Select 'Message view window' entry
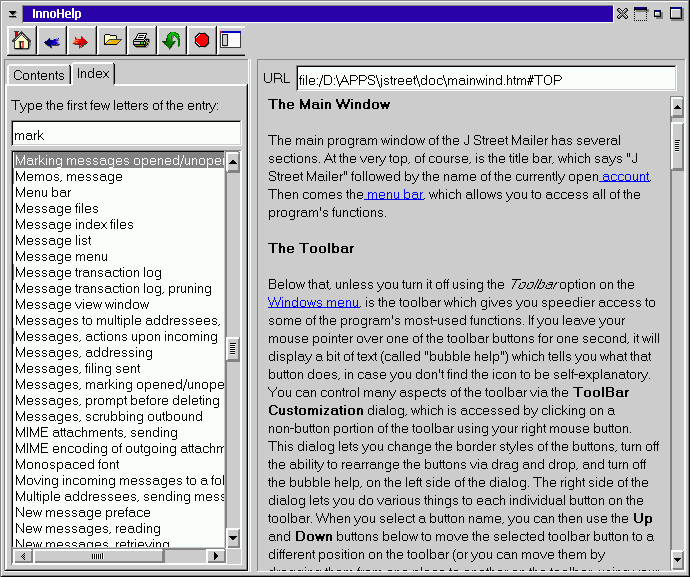Screen dimensions: 690x577 119,304
